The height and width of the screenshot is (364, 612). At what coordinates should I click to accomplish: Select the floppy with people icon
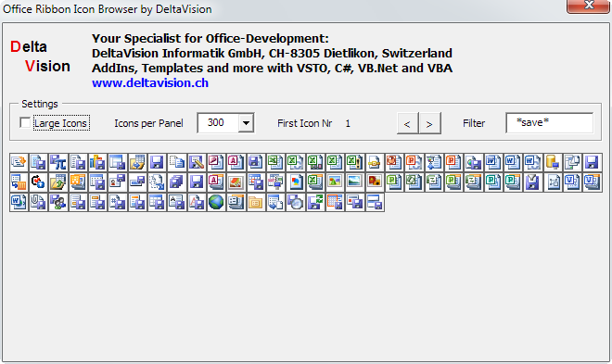tap(57, 202)
